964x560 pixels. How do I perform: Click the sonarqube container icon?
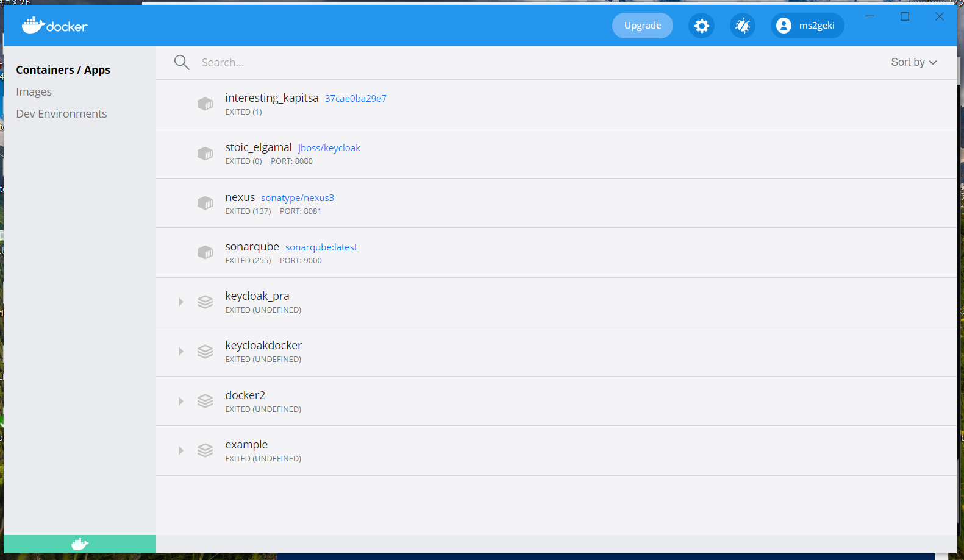click(x=205, y=252)
